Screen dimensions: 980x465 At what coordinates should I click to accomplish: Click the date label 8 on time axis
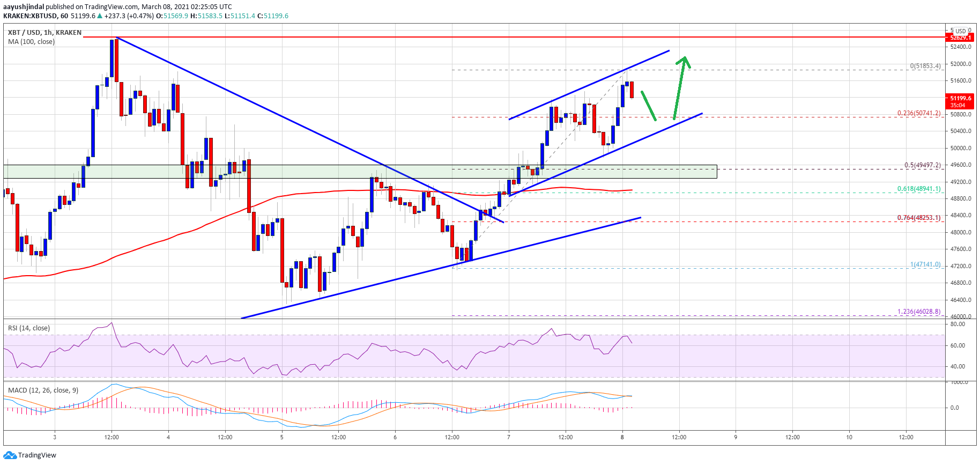pyautogui.click(x=622, y=437)
